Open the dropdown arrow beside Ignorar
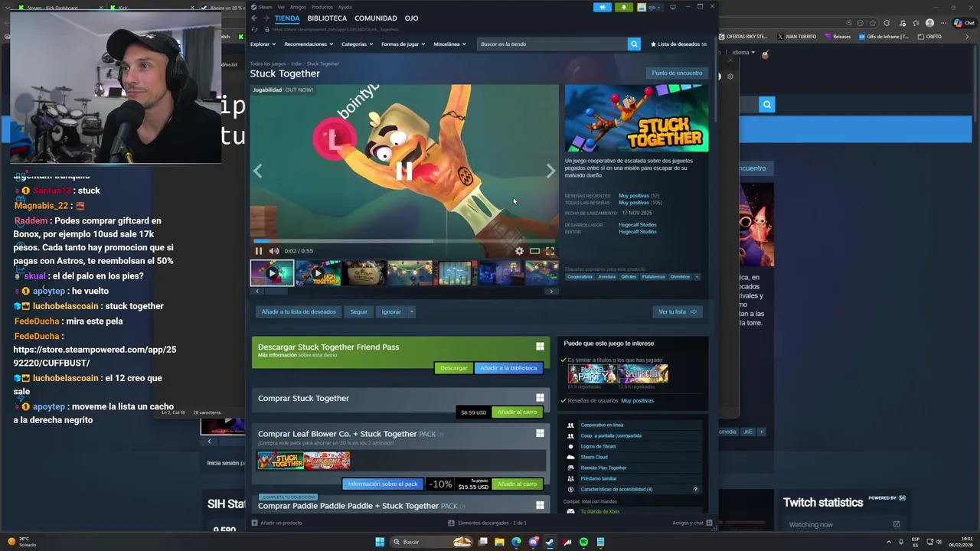 tap(411, 311)
